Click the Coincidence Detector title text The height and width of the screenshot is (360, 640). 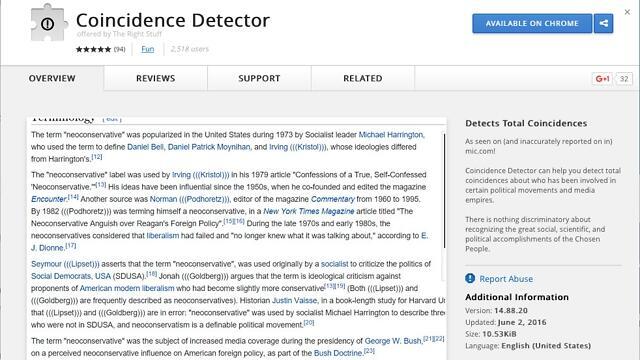[x=173, y=20]
